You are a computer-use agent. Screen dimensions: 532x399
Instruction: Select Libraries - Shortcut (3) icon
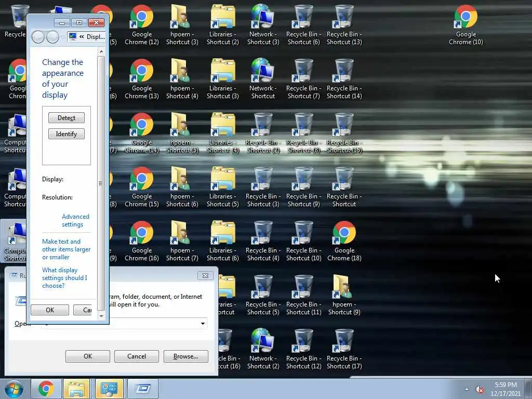[x=222, y=79]
